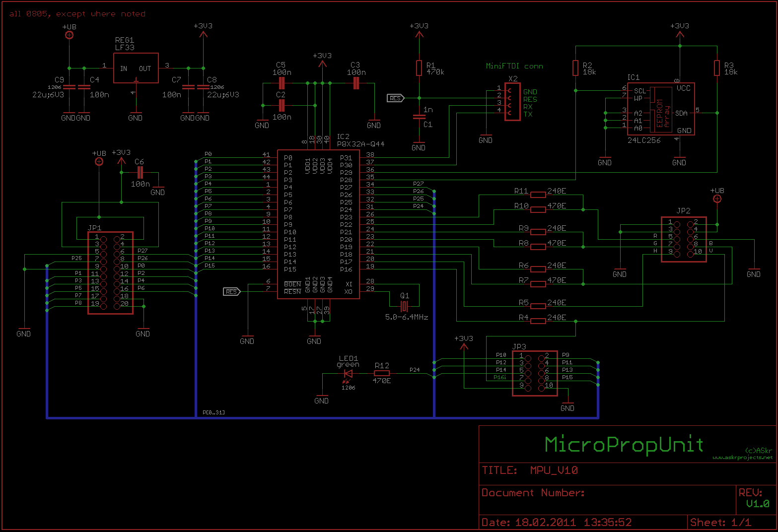The height and width of the screenshot is (532, 778).
Task: Select resistor R7 470E
Action: point(538,284)
